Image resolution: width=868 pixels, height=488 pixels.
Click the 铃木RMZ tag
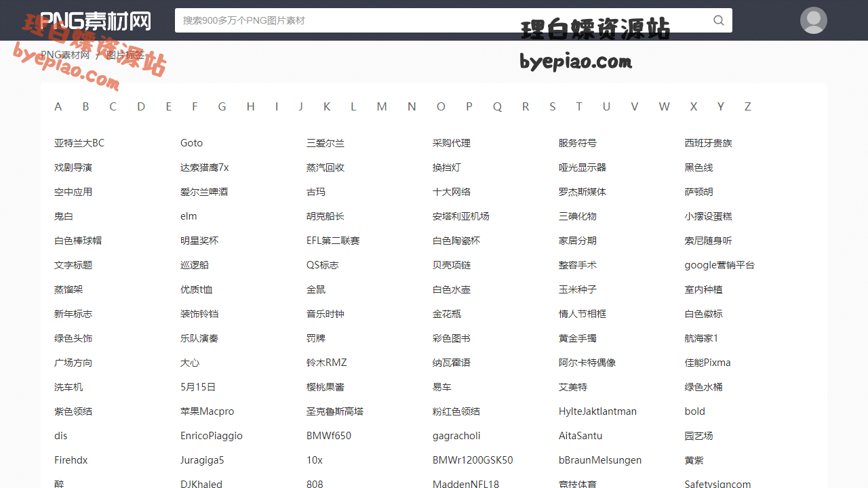326,363
